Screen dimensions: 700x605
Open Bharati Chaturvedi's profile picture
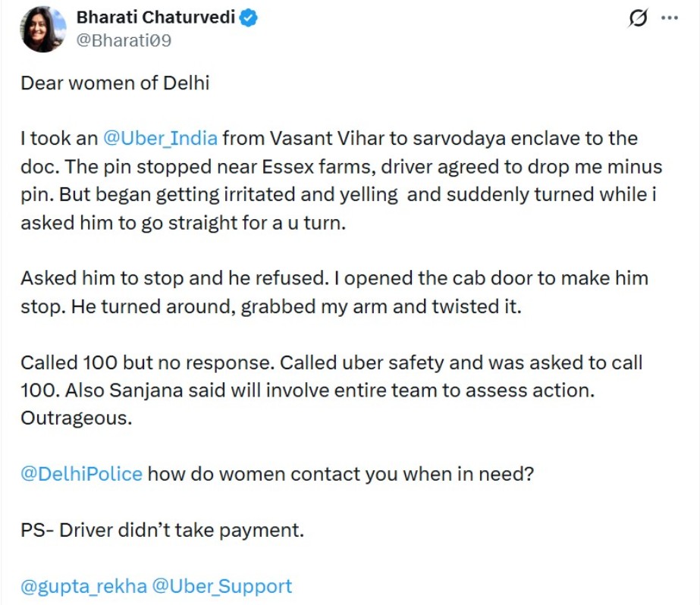(x=41, y=30)
